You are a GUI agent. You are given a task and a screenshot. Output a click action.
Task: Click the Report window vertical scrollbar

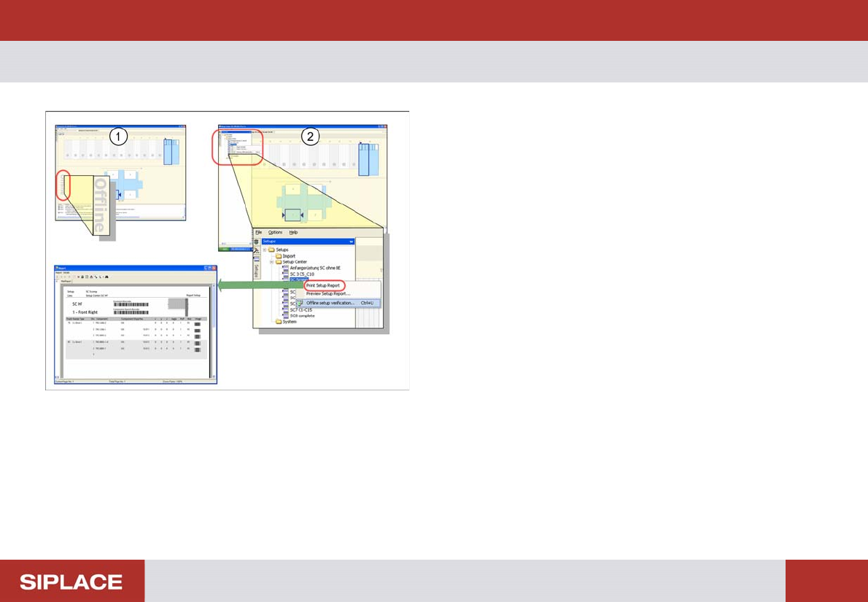[214, 331]
